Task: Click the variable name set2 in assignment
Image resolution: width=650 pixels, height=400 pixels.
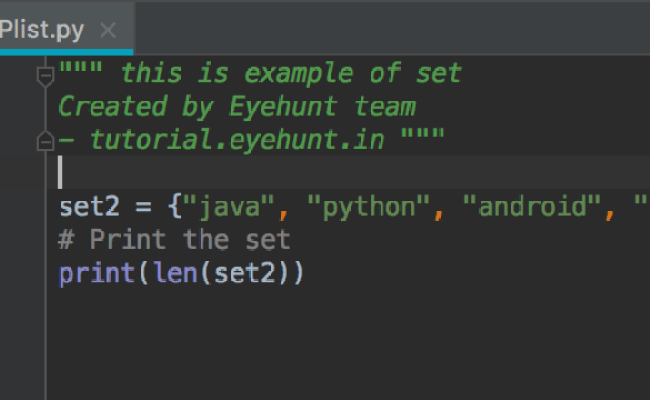Action: pyautogui.click(x=90, y=207)
